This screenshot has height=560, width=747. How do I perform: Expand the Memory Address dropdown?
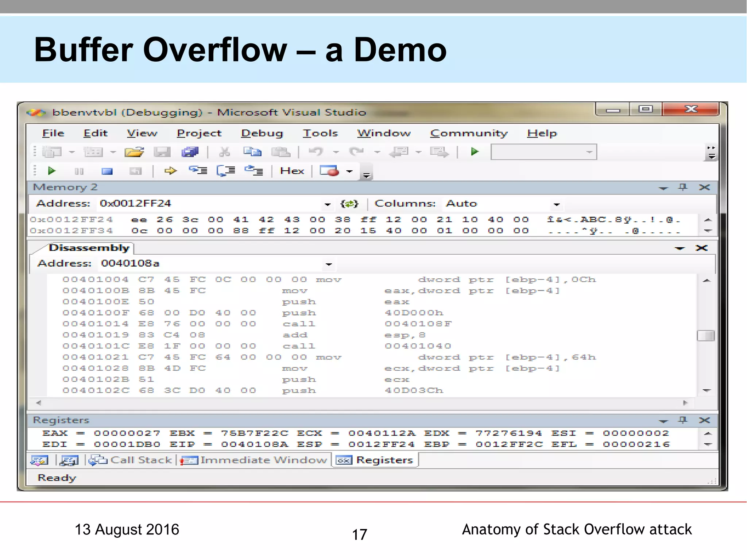[327, 204]
